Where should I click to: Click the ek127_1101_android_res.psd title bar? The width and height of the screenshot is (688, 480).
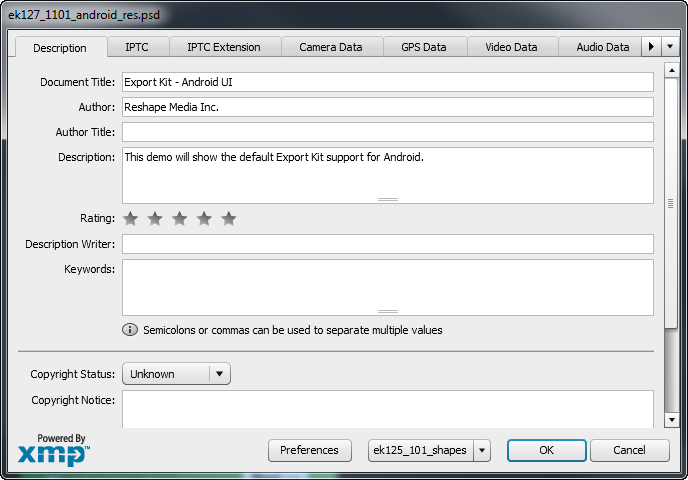(x=344, y=15)
